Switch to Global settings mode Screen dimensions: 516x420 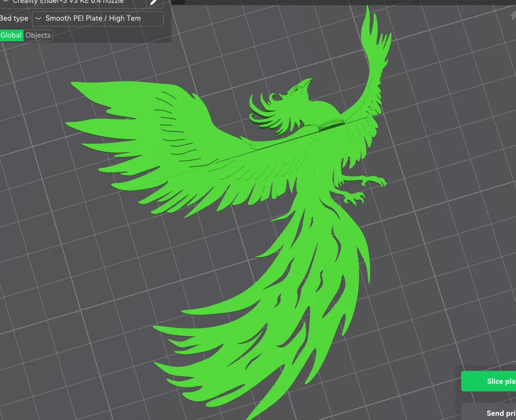[11, 35]
